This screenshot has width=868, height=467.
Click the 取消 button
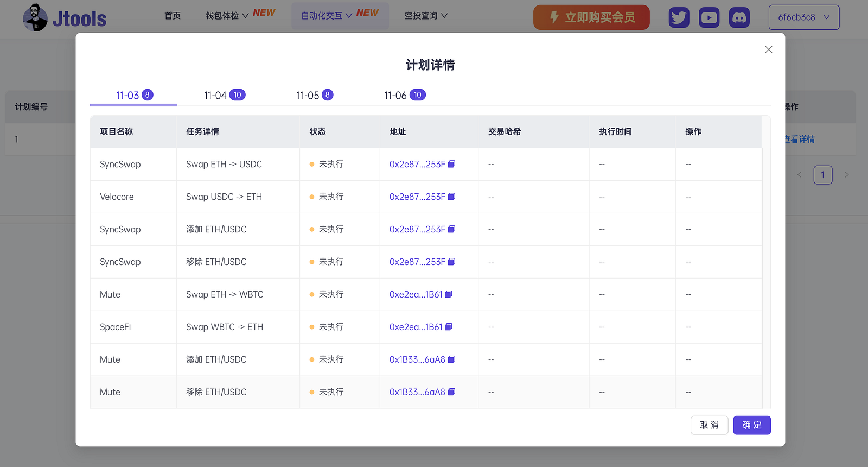[709, 425]
